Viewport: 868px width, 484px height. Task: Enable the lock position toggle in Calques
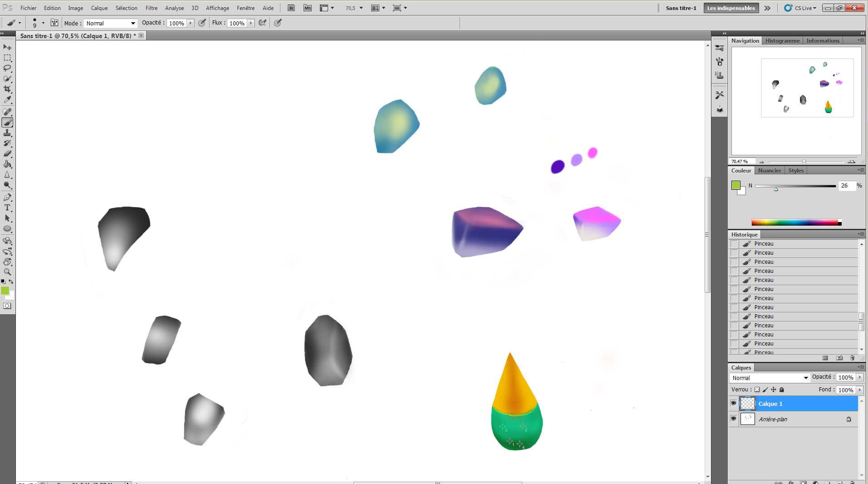774,390
